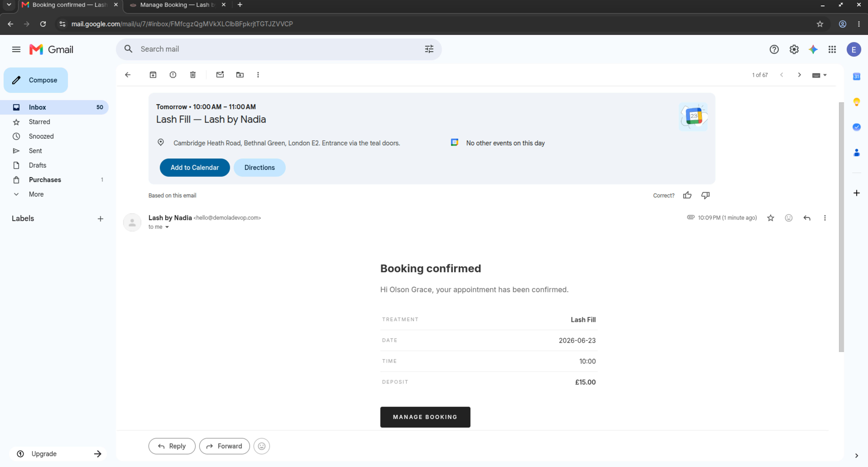The width and height of the screenshot is (868, 467).
Task: Open the Google apps grid
Action: [832, 50]
